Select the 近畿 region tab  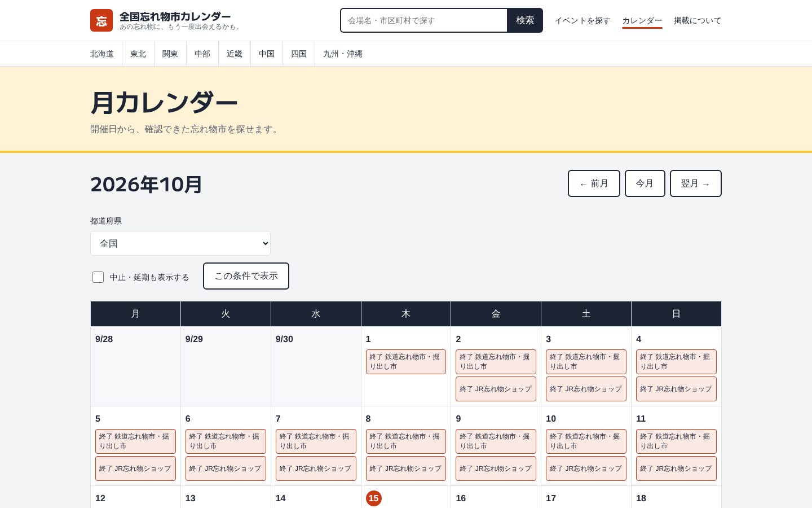[235, 54]
